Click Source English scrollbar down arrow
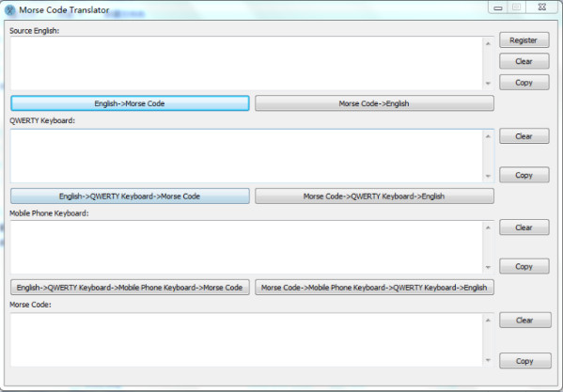 click(488, 84)
